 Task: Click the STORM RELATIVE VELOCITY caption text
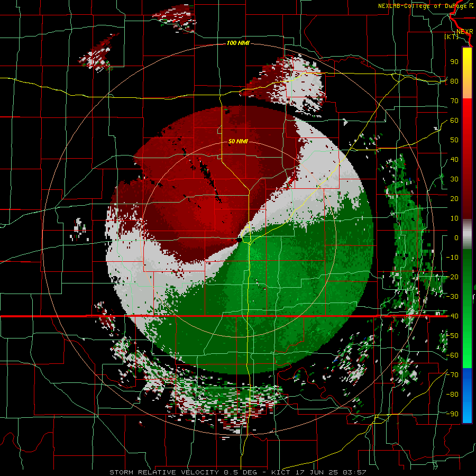164,472
